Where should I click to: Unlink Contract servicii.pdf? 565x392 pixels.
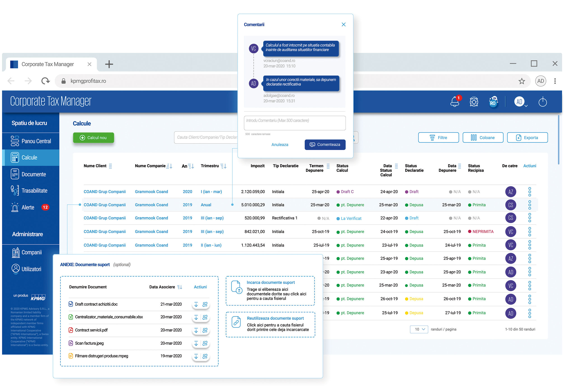click(x=205, y=331)
